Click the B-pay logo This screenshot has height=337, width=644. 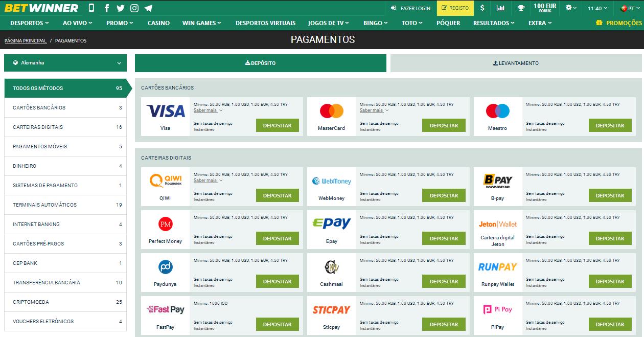(x=497, y=181)
